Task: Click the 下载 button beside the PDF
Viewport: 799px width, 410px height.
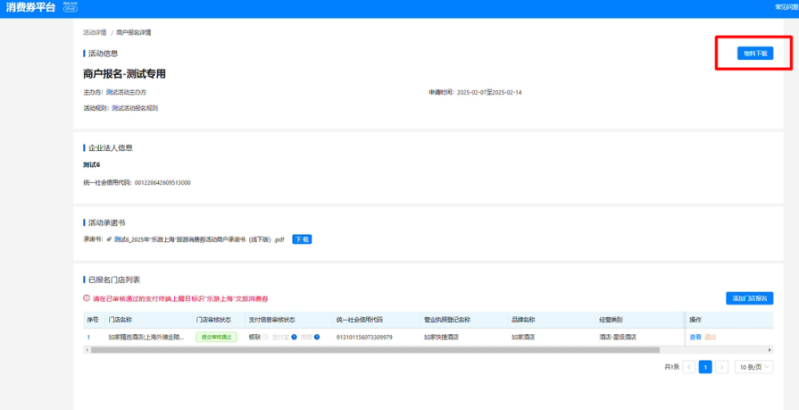Action: tap(302, 240)
